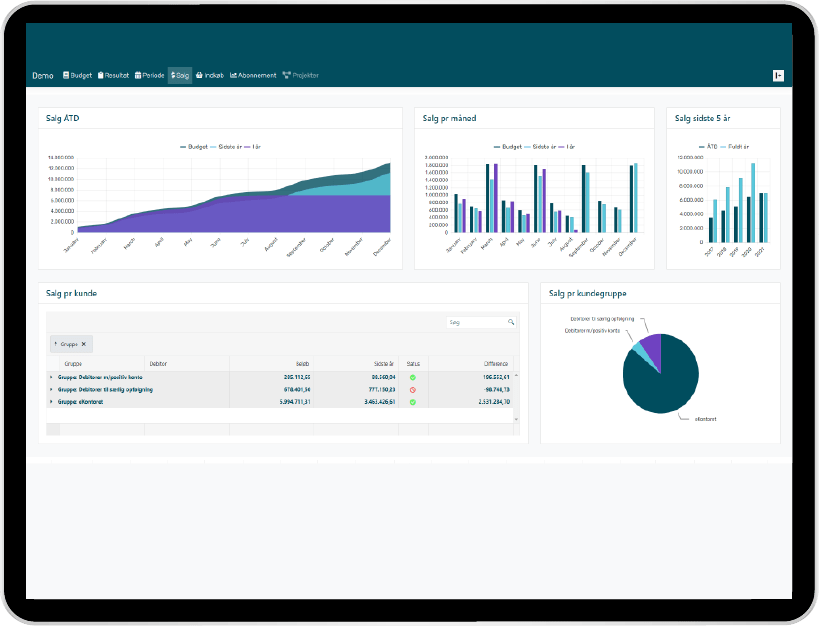Open the Resultat tab

pyautogui.click(x=113, y=75)
